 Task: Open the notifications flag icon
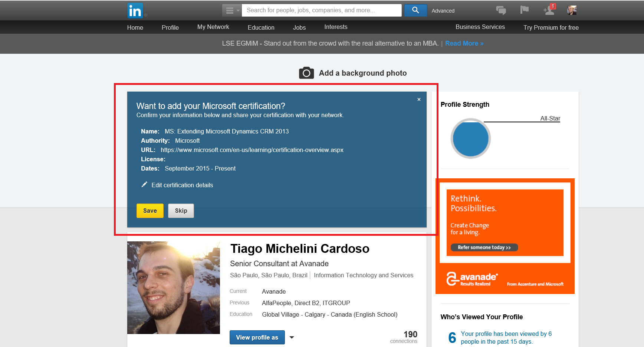524,10
